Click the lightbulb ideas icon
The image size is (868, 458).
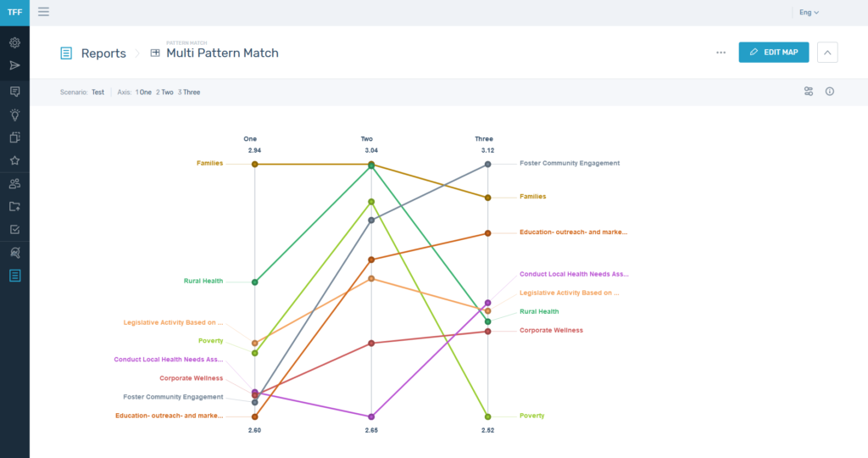[14, 114]
